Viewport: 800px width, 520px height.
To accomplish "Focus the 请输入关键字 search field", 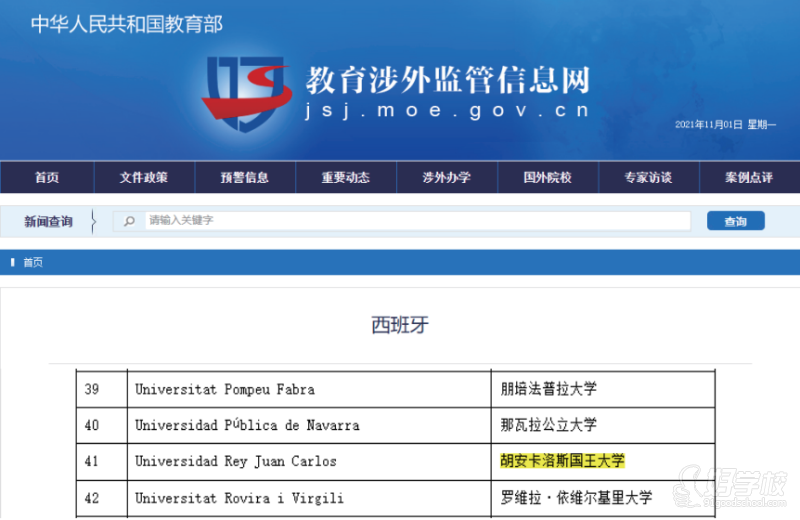I will coord(417,221).
